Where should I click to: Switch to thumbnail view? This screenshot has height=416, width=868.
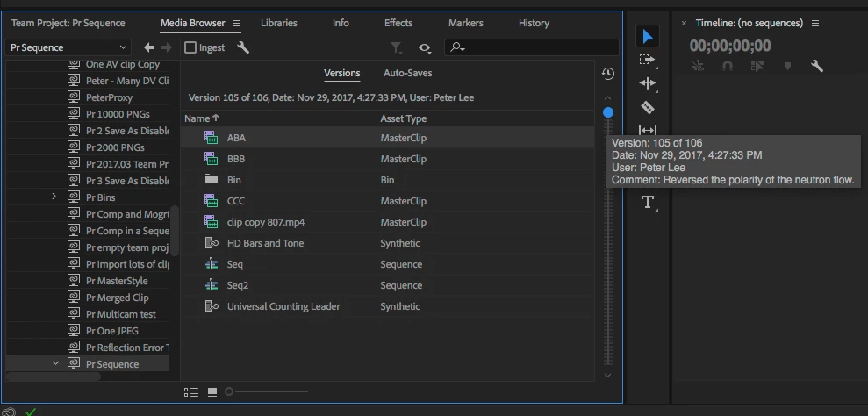click(x=212, y=392)
